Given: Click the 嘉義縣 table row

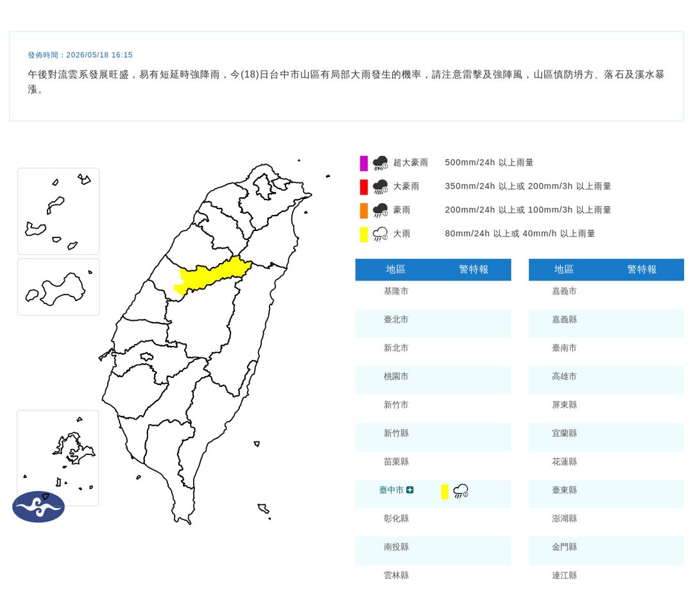Looking at the screenshot, I should click(x=606, y=323).
